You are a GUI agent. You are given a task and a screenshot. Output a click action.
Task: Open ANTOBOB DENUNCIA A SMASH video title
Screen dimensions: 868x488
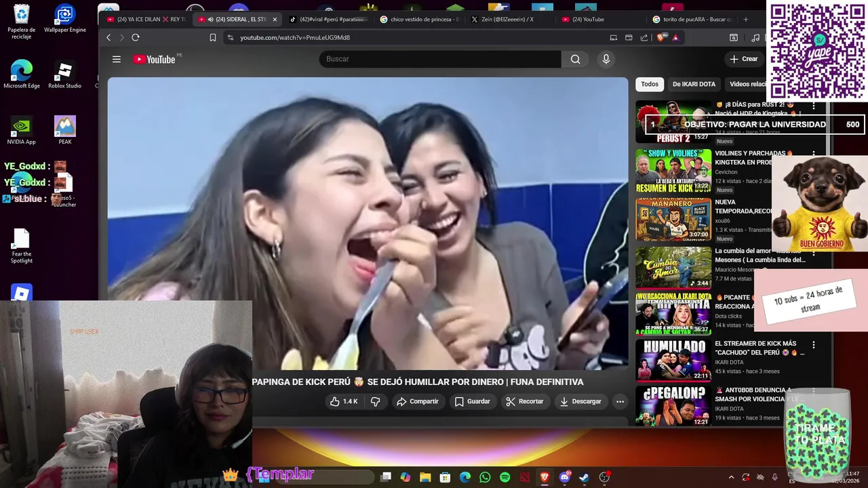[754, 394]
